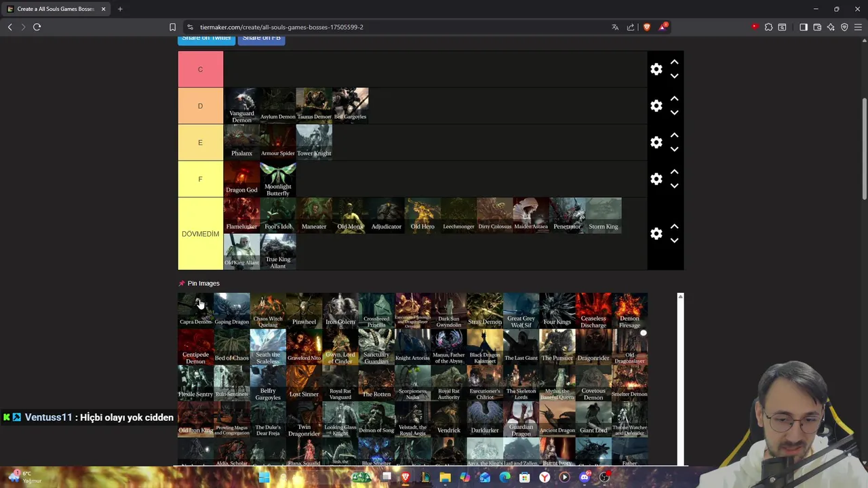Screen dimensions: 868x488
Task: Click the Brave Rewards triangle icon
Action: click(x=663, y=27)
